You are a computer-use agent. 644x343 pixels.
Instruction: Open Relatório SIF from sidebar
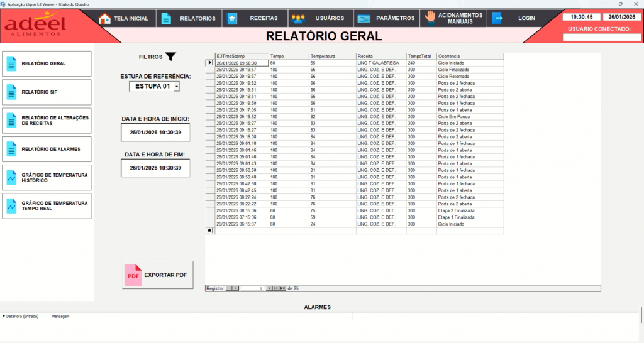(47, 92)
